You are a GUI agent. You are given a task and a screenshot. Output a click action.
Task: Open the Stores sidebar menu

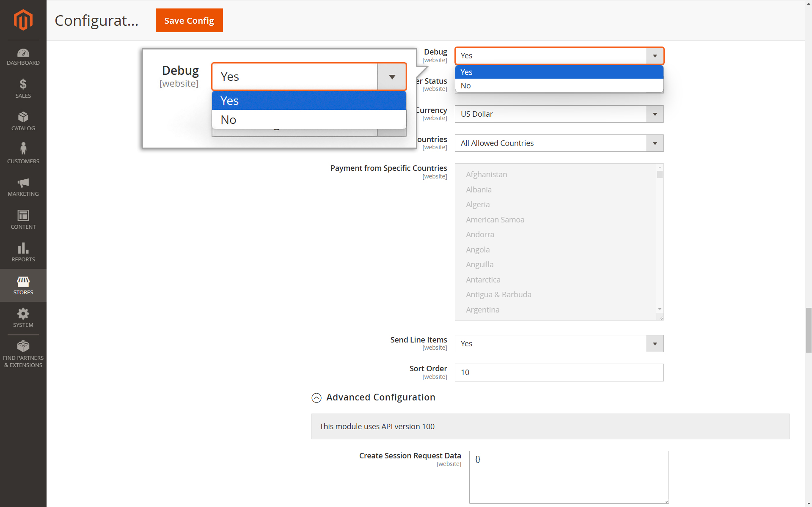click(x=23, y=285)
